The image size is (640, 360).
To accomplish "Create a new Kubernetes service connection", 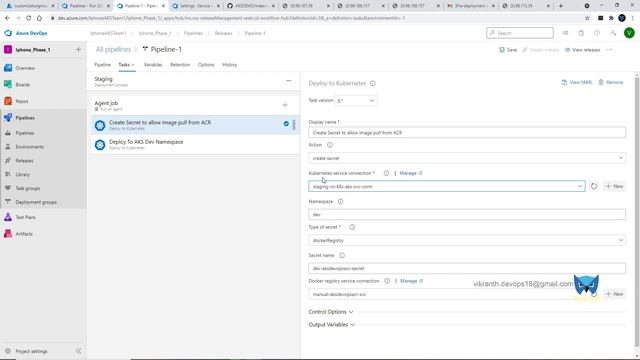I will (x=614, y=186).
